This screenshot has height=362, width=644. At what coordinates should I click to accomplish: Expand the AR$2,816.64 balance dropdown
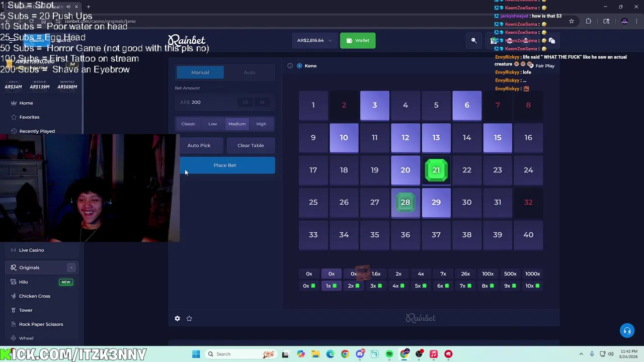click(314, 40)
